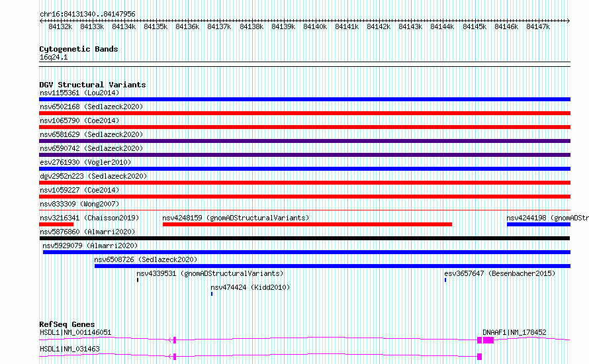Click the blue bar under nsv6508726
The height and width of the screenshot is (364, 589).
pyautogui.click(x=332, y=266)
